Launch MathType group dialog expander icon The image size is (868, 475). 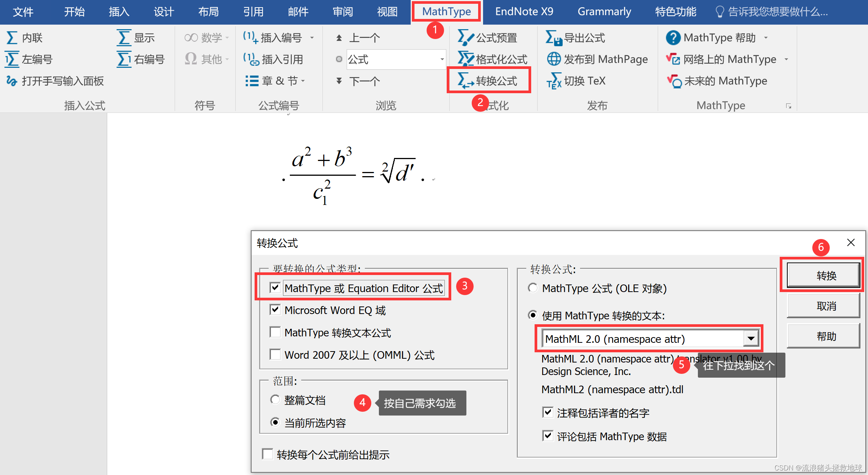tap(788, 106)
